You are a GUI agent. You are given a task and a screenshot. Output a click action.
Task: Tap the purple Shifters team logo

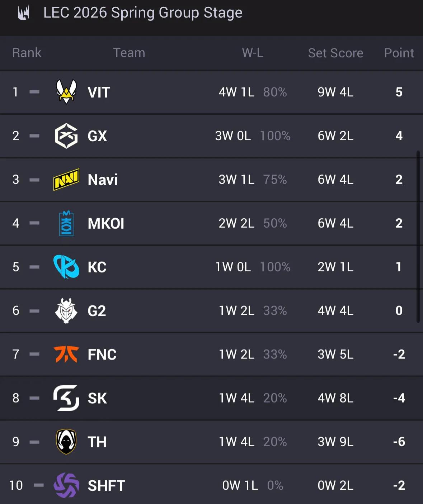(x=66, y=485)
